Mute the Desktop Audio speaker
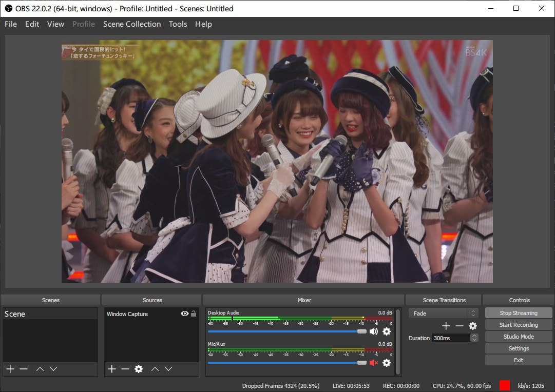Screen dimensions: 555x392 [x=373, y=331]
